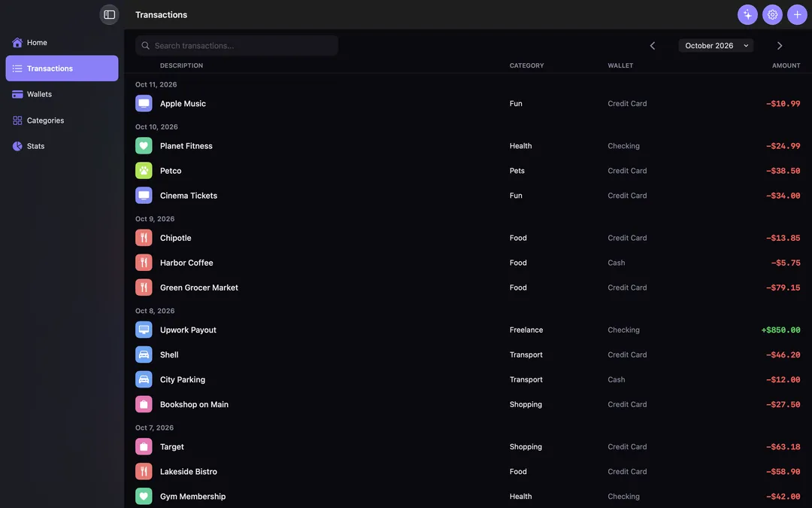Click the -$63.18 Target amount
This screenshot has width=812, height=508.
[x=783, y=447]
